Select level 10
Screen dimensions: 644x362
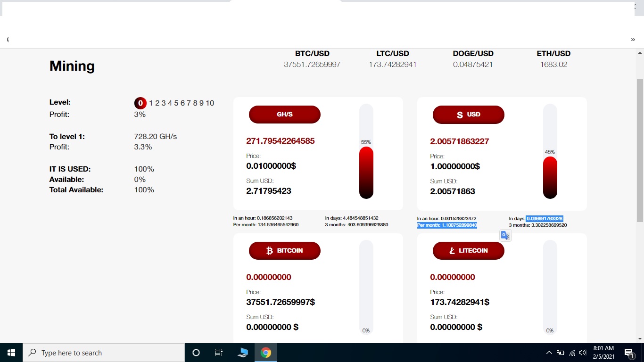tap(210, 103)
